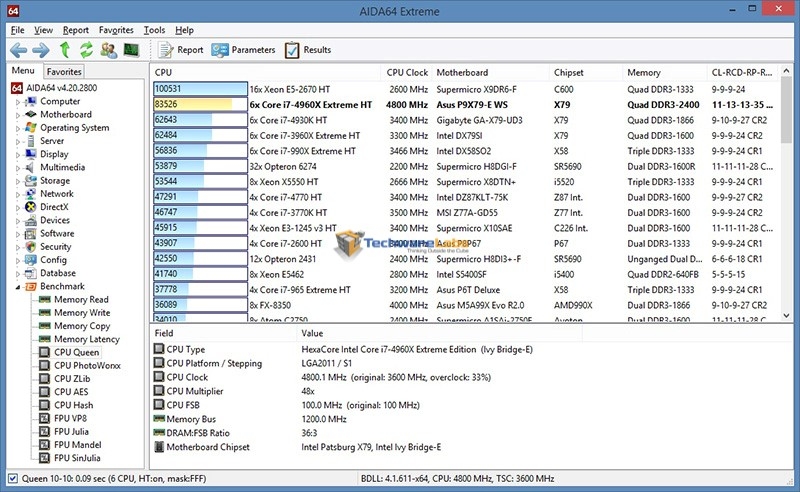Open the Report menu
Screen dimensions: 800x492
tap(76, 30)
